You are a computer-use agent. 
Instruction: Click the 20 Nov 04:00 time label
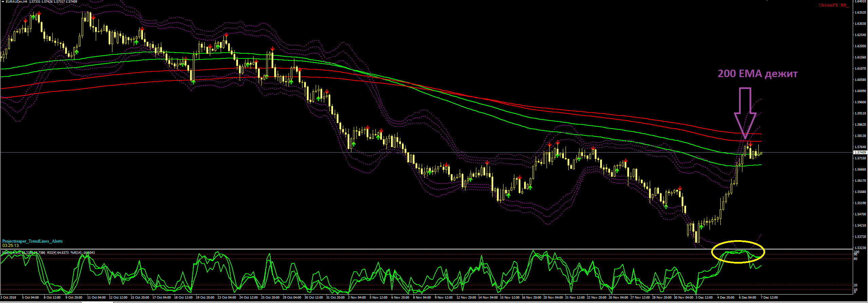tap(553, 298)
